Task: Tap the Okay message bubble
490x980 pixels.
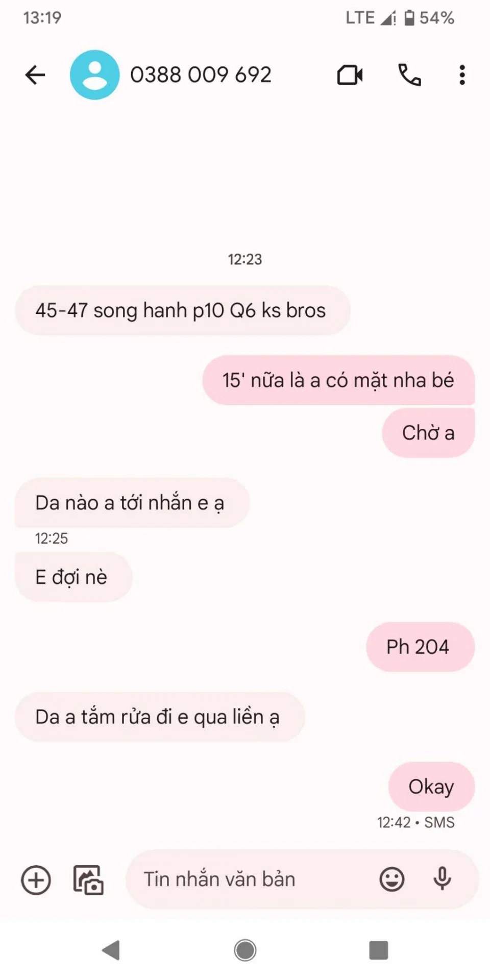Action: [431, 787]
